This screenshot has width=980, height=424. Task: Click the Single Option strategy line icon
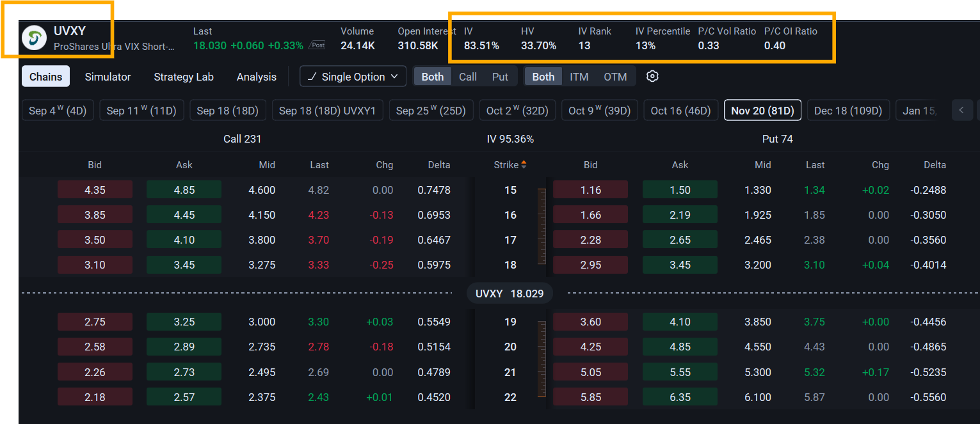[312, 77]
